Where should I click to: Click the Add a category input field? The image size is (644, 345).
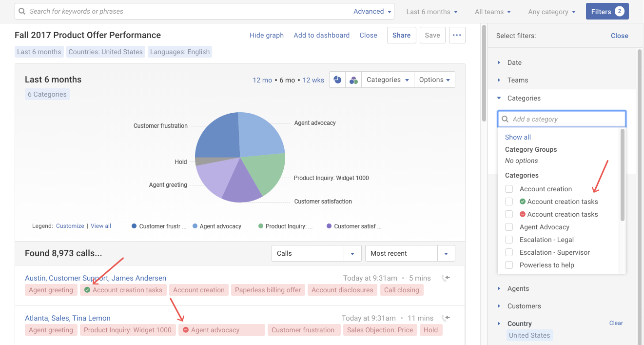click(566, 119)
